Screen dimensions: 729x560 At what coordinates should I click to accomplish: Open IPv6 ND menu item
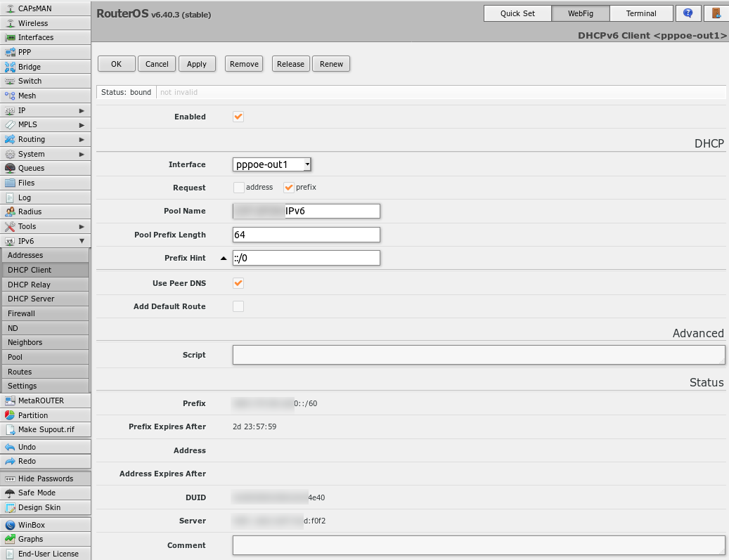tap(45, 328)
